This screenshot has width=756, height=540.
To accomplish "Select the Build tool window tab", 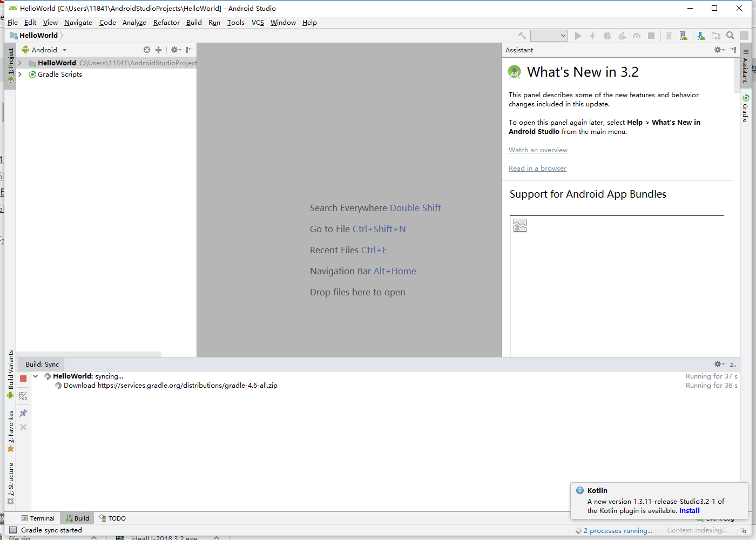I will pos(77,518).
